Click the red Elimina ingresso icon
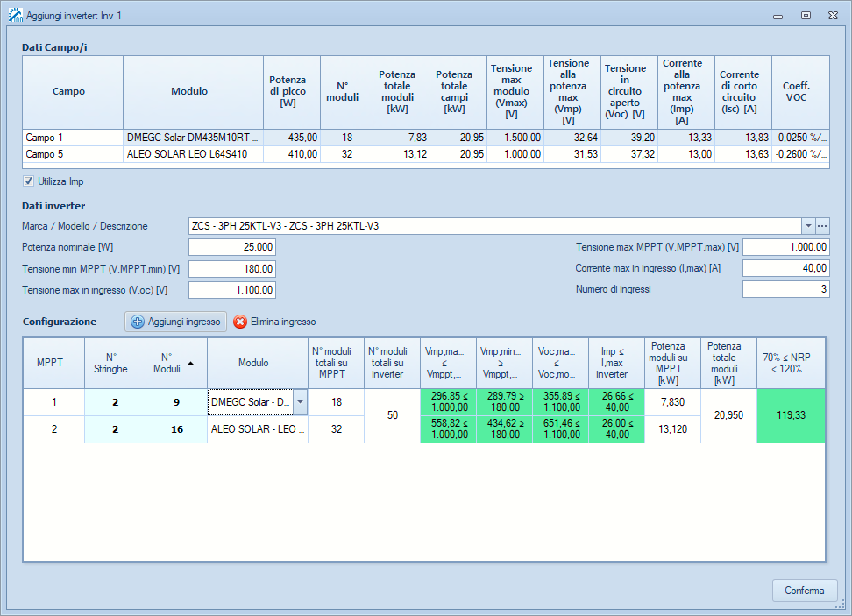The height and width of the screenshot is (616, 852). (x=240, y=322)
